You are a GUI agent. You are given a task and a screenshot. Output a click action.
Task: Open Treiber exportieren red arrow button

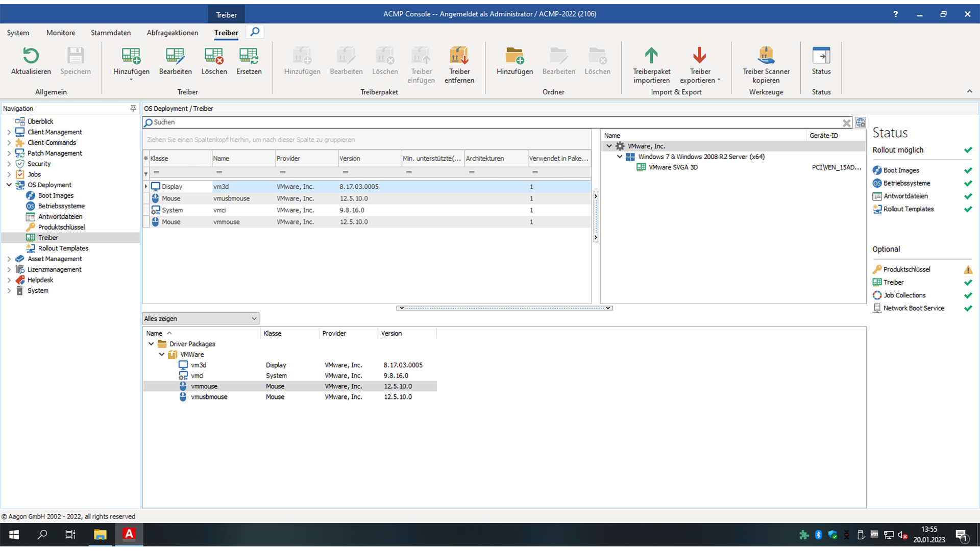coord(700,65)
